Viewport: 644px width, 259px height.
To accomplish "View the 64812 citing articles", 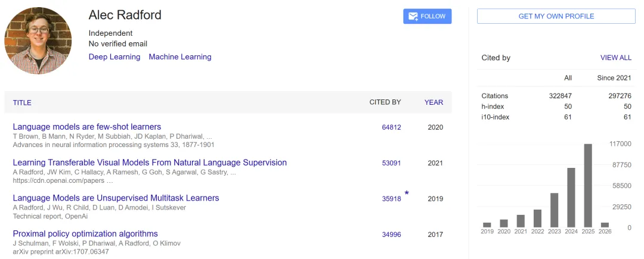I will coord(392,127).
